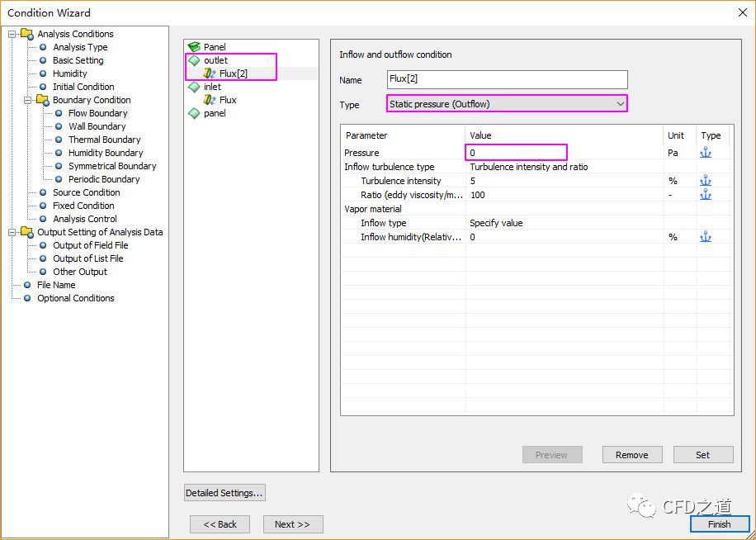This screenshot has height=540, width=756.
Task: Close the Condition Wizard window
Action: pyautogui.click(x=743, y=12)
